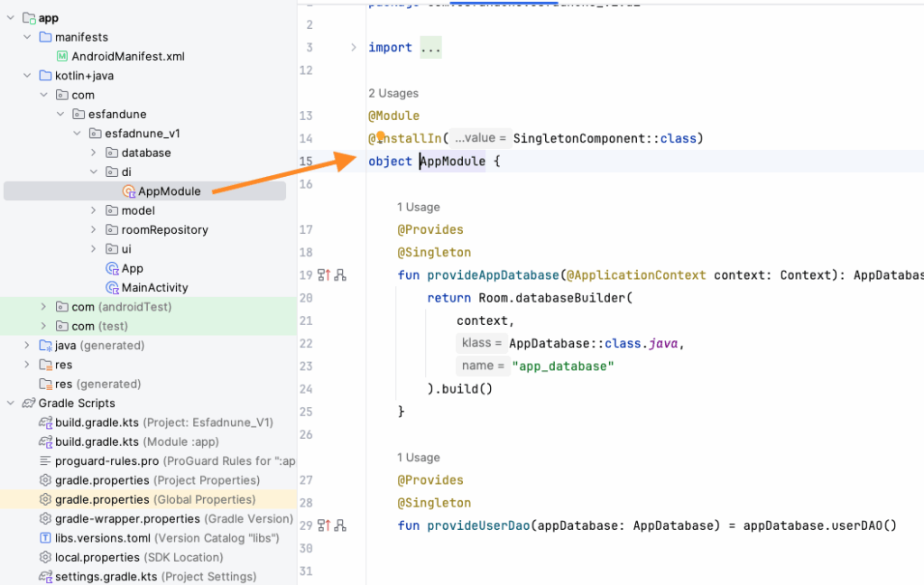924x585 pixels.
Task: Unfold the collapsed import block arrow
Action: point(354,48)
